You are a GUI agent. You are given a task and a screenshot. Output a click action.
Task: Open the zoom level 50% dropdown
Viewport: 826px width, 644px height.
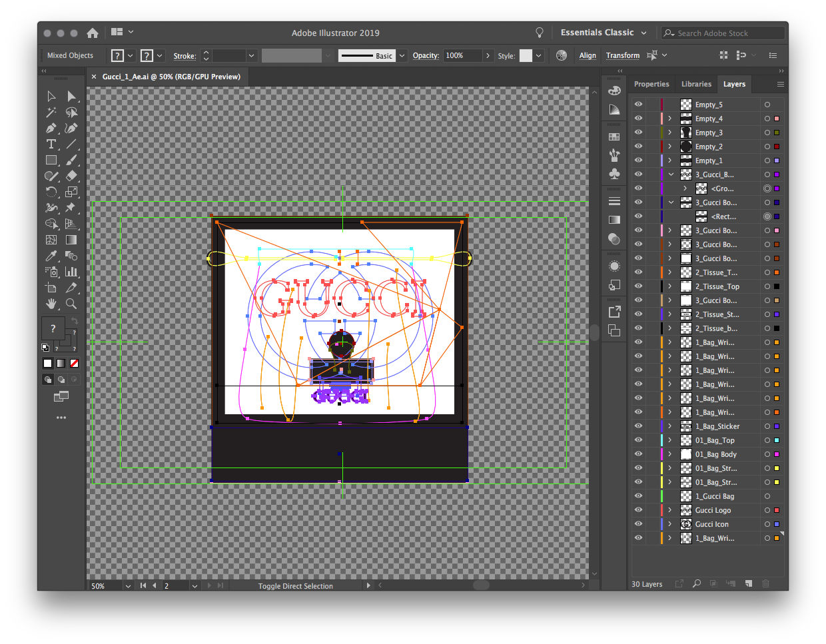tap(128, 586)
